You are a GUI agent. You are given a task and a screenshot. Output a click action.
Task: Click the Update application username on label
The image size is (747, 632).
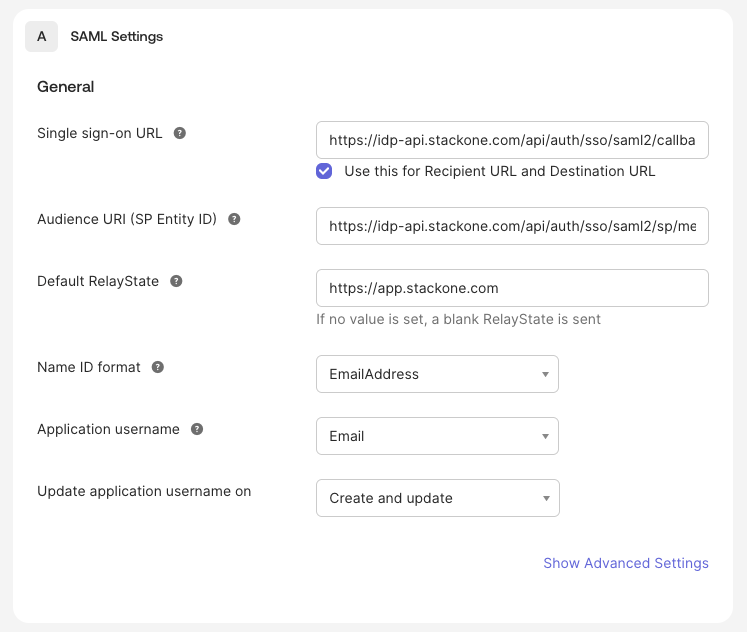[x=144, y=491]
